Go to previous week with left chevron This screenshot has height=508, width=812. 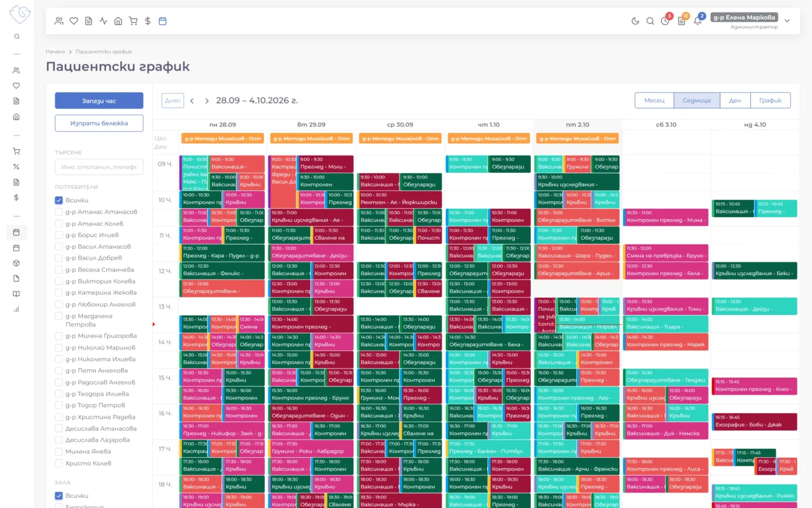pos(192,101)
